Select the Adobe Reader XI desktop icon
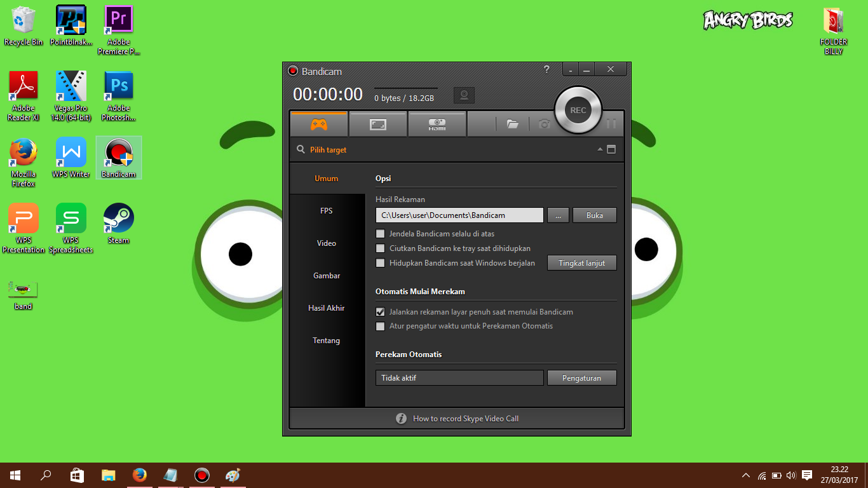 24,97
